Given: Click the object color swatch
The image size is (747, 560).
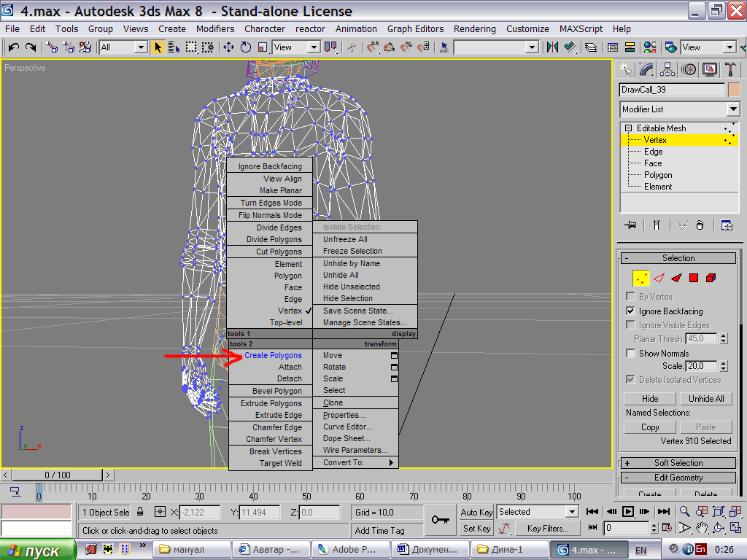Looking at the screenshot, I should (734, 90).
